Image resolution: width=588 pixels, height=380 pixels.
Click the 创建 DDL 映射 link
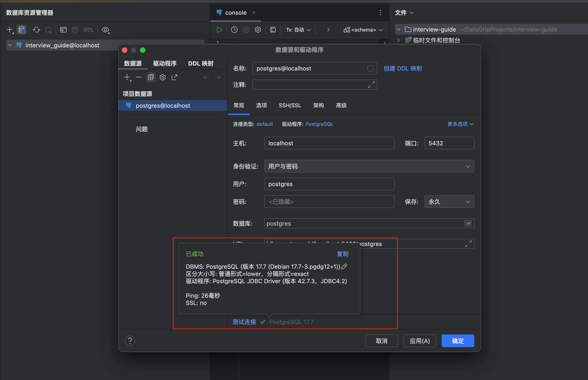click(x=403, y=68)
